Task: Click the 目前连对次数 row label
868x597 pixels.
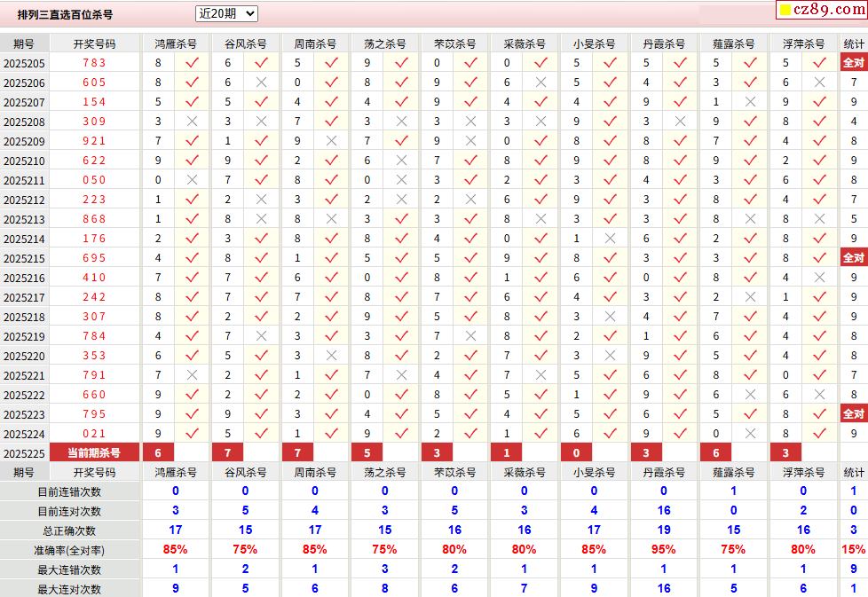Action: click(69, 511)
